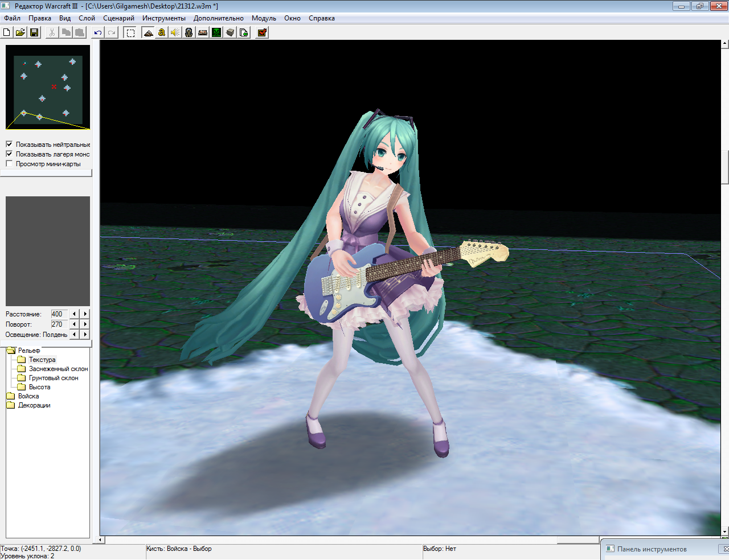Open the Файл menu
The image size is (729, 560).
(x=12, y=18)
